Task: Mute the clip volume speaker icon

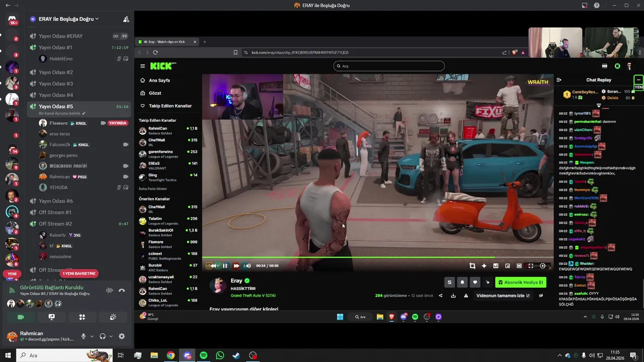Action: pyautogui.click(x=248, y=265)
